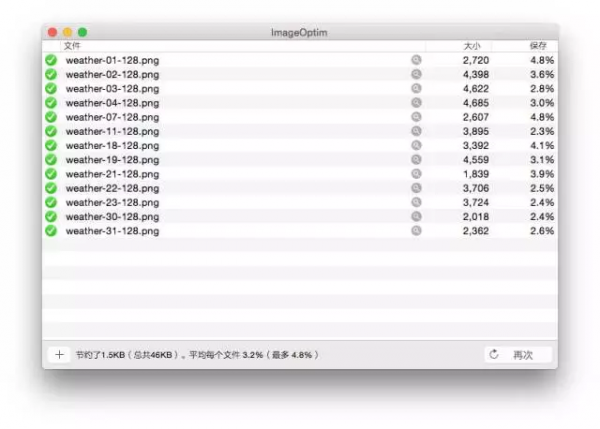This screenshot has height=429, width=600.
Task: Sort list by 文件 column header
Action: coord(72,46)
